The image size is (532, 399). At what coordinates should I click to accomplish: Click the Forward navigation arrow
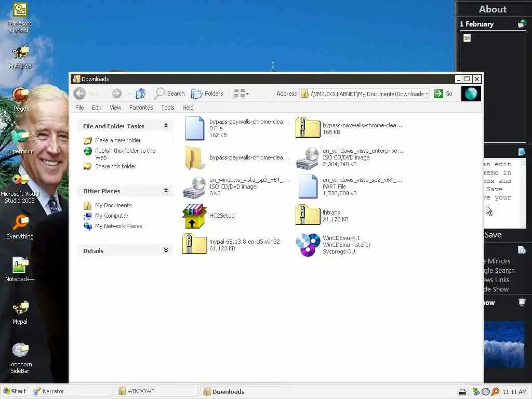[x=117, y=94]
